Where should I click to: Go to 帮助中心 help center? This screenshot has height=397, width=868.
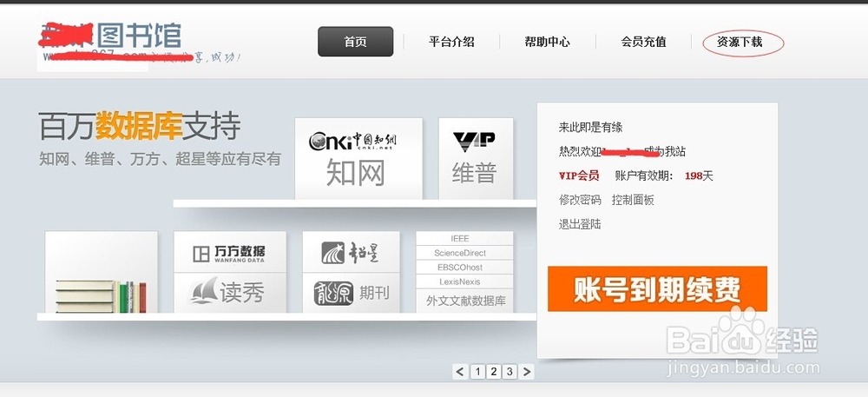coord(547,42)
